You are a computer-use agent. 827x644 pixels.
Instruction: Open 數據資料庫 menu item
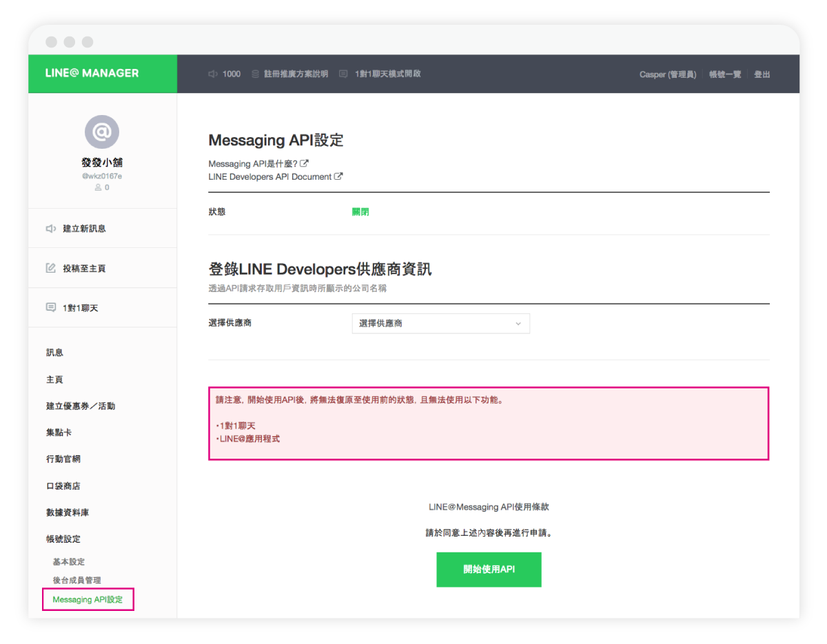pyautogui.click(x=68, y=512)
